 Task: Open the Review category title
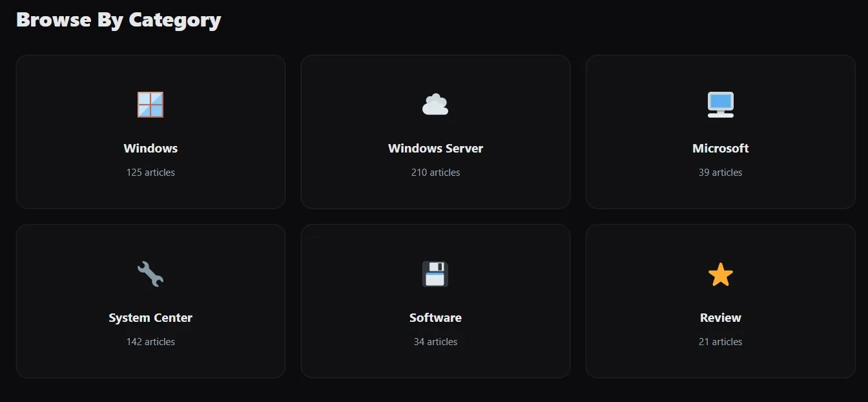[x=720, y=317]
